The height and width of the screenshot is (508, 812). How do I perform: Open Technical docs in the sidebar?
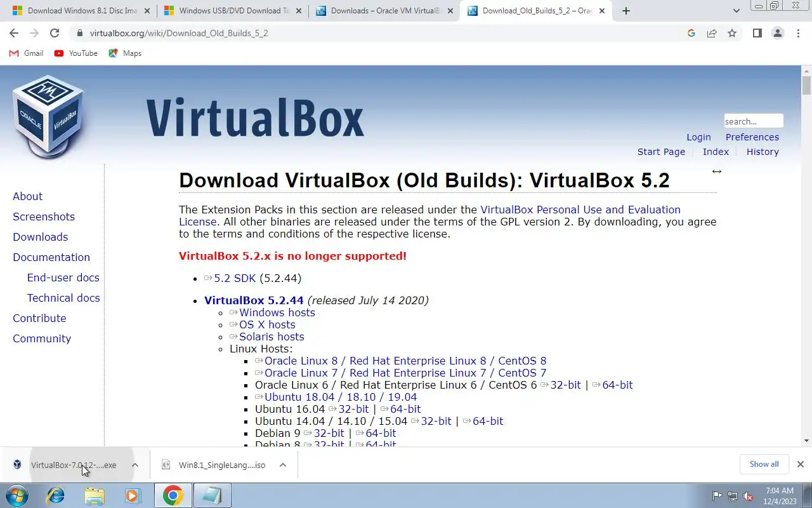[63, 298]
